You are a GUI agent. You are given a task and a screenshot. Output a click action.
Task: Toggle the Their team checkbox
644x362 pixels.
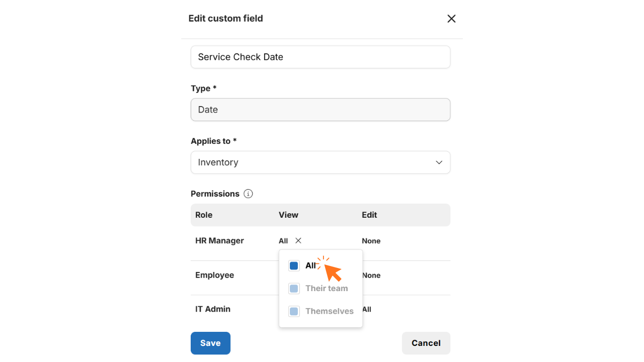[294, 289]
